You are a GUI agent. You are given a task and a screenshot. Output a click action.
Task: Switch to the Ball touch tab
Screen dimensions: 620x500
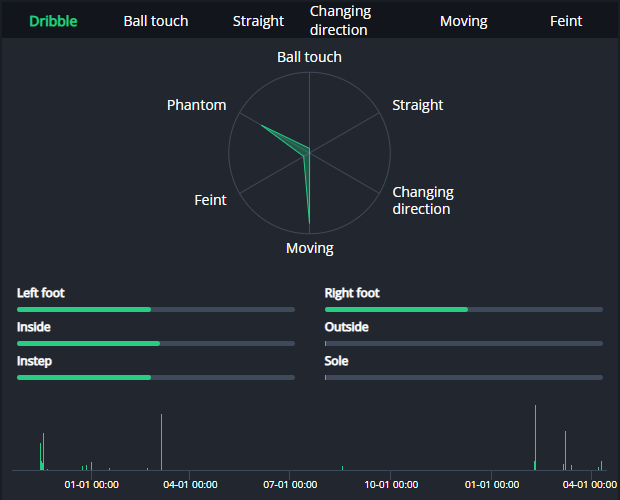[x=156, y=21]
